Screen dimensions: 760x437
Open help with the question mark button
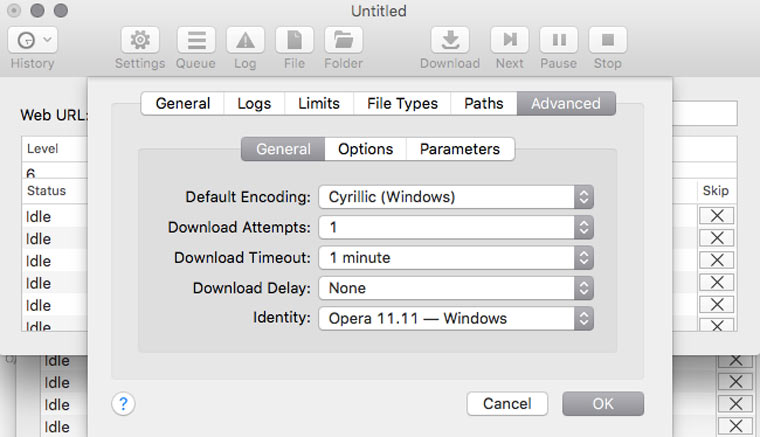pyautogui.click(x=123, y=404)
